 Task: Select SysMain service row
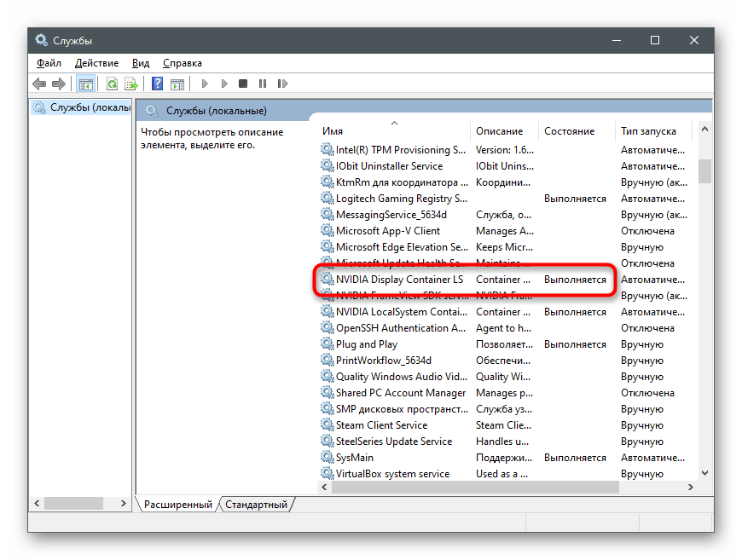point(507,458)
